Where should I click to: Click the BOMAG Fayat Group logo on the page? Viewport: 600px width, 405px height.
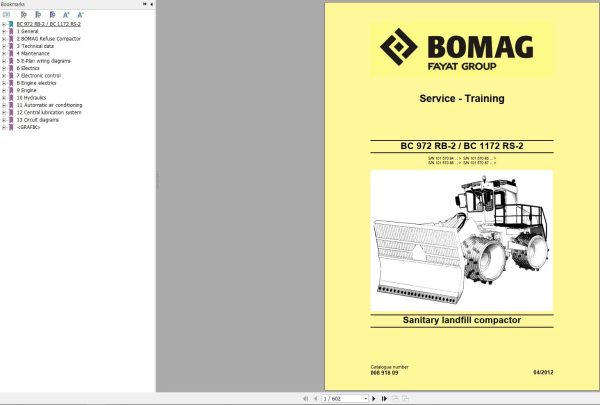pyautogui.click(x=457, y=50)
